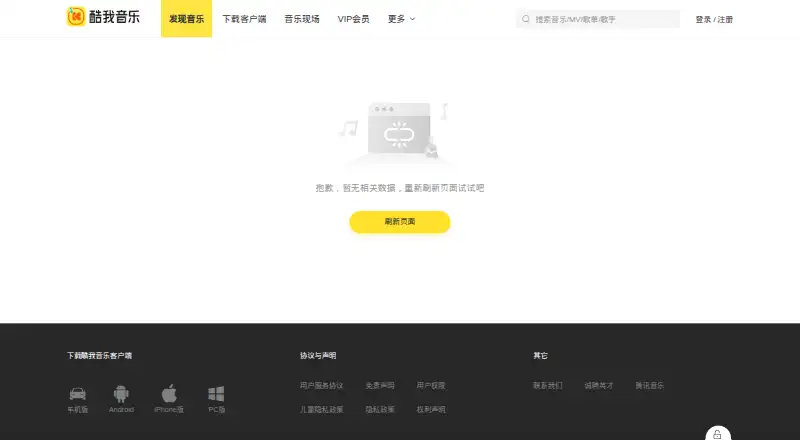The image size is (800, 440).
Task: Click 登录 / 注册 link
Action: pos(714,19)
